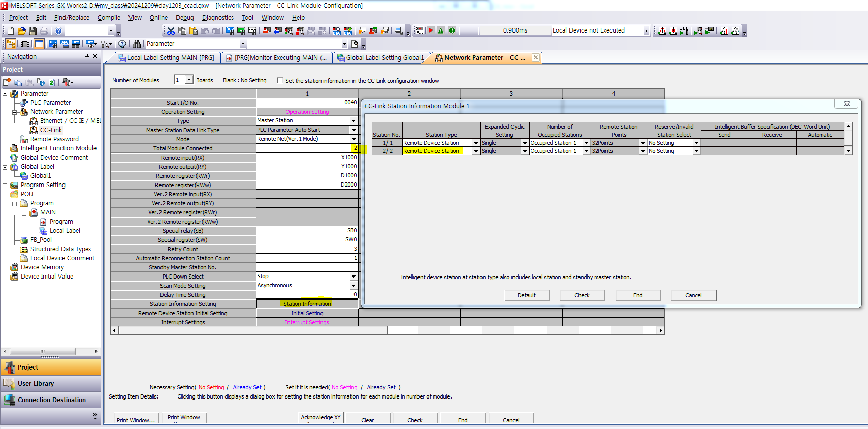The image size is (868, 429).
Task: Expand the Device Memory tree node
Action: 5,267
